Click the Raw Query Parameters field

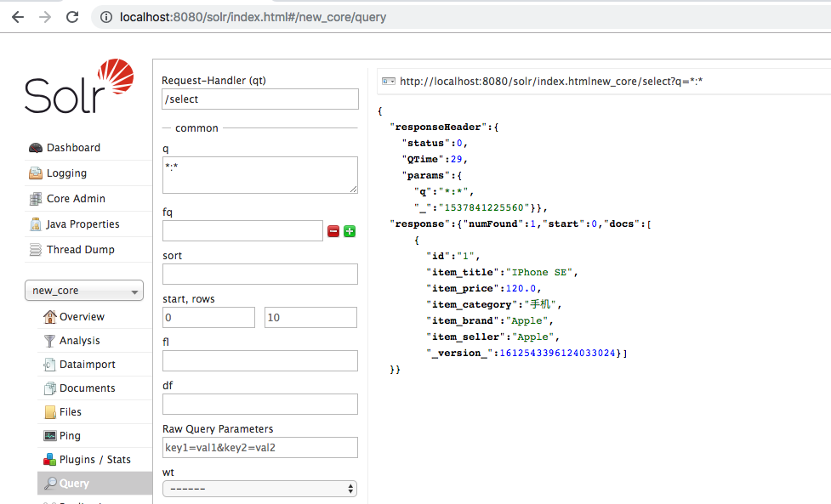coord(260,448)
